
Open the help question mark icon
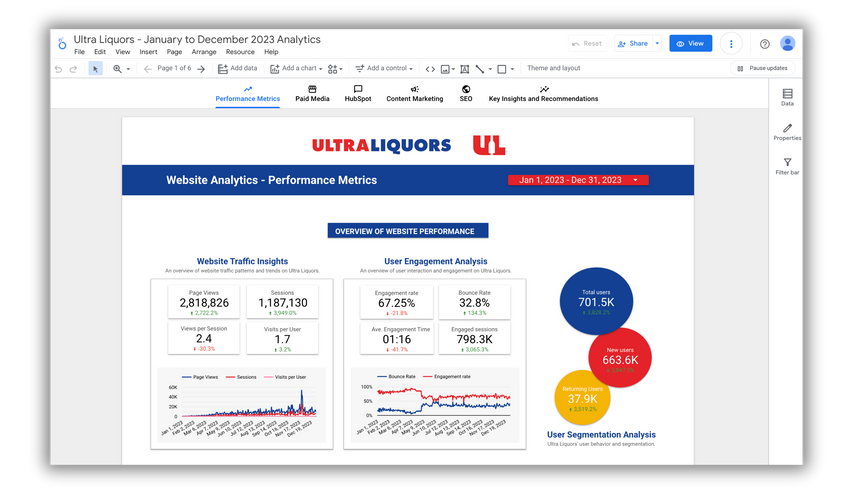click(x=765, y=44)
